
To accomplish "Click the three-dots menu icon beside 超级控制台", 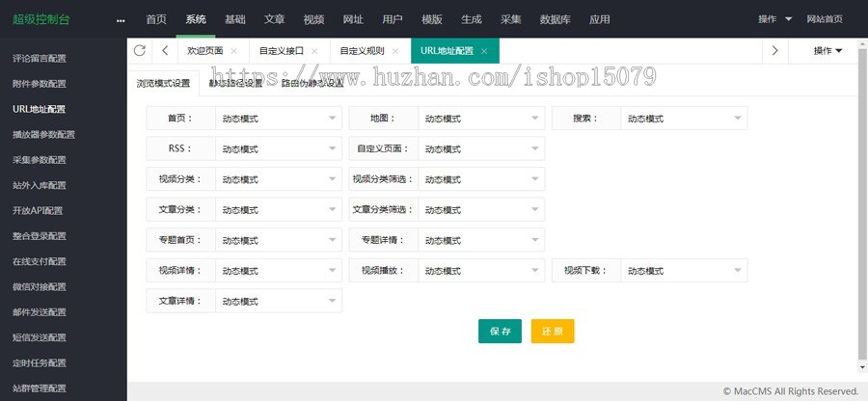I will coord(121,20).
